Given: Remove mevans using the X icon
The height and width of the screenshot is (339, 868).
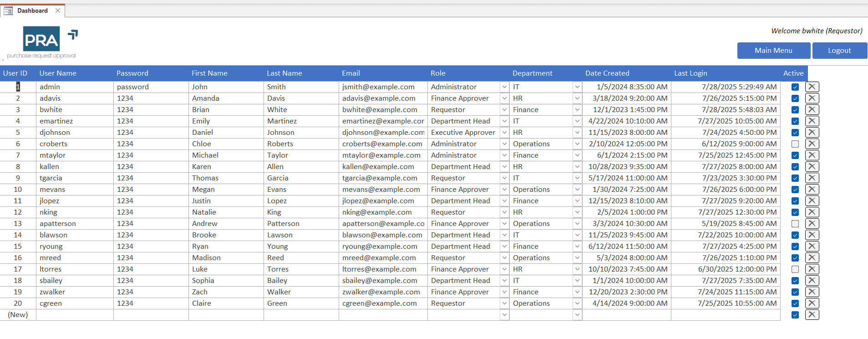Looking at the screenshot, I should pos(812,189).
